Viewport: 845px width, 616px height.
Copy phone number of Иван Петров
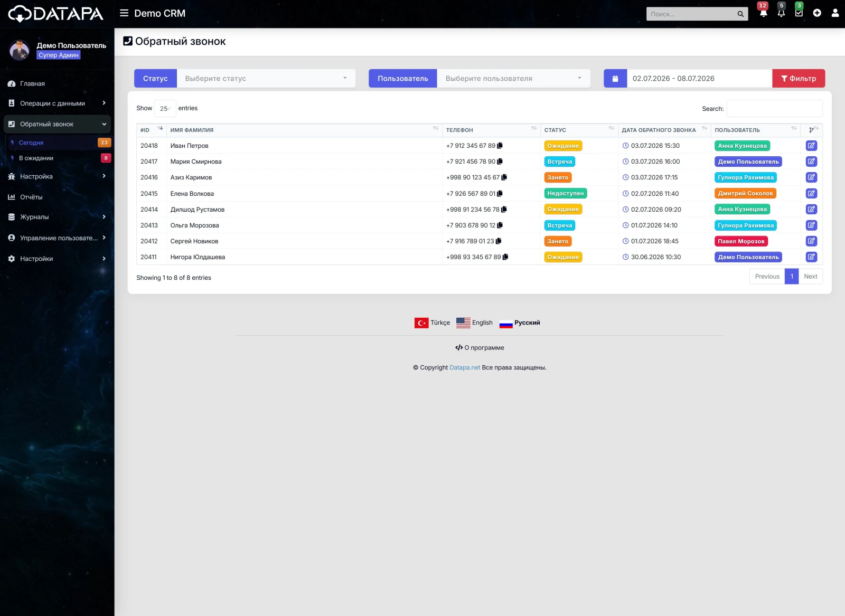pos(500,146)
